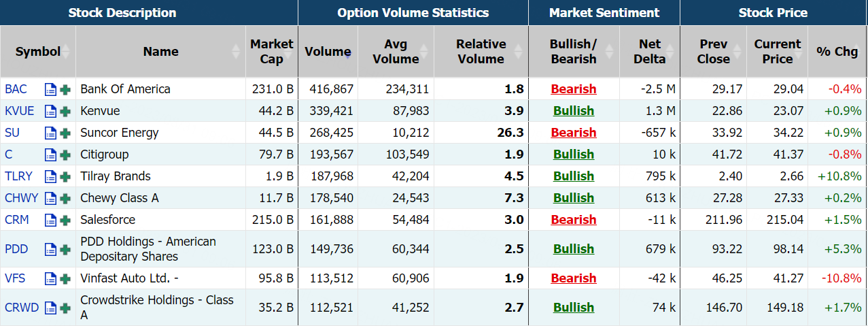Click Bearish sentiment link for Salesforce
The width and height of the screenshot is (868, 326).
click(x=574, y=220)
